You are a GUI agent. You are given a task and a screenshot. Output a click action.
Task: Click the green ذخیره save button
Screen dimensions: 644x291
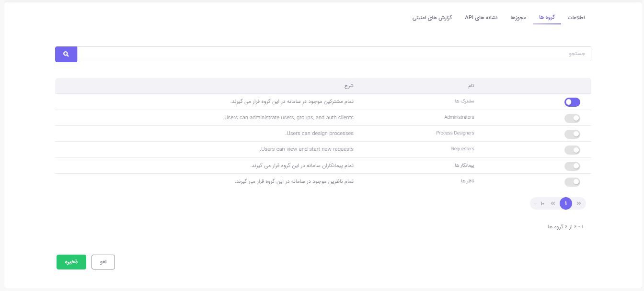(x=71, y=262)
